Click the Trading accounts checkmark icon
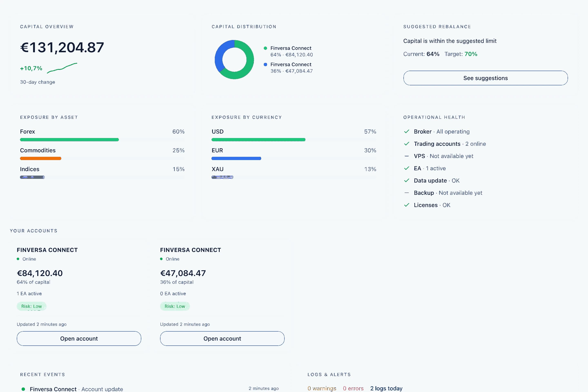 click(406, 144)
